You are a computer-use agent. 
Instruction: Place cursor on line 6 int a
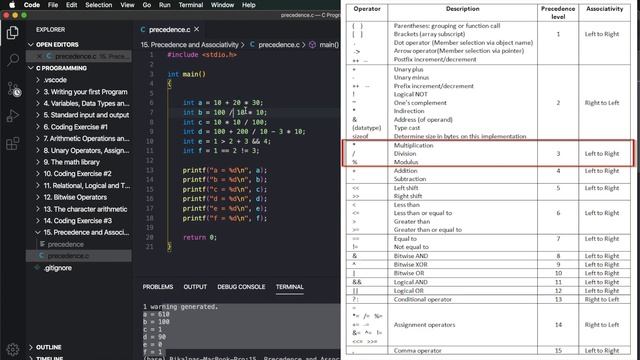pos(223,102)
